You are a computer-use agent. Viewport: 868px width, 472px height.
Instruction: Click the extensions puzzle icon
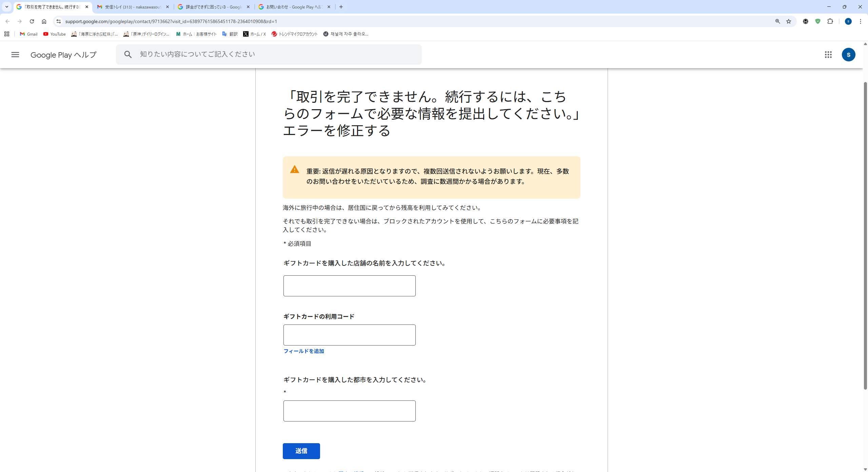pyautogui.click(x=830, y=21)
